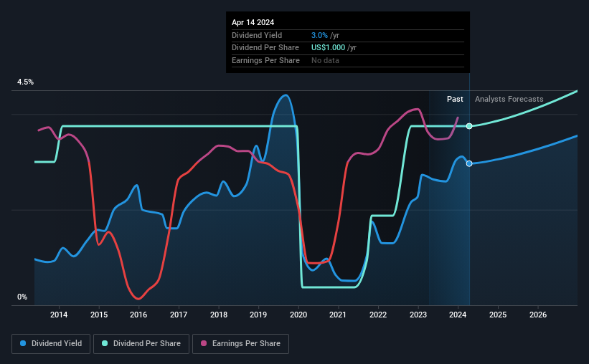Image resolution: width=589 pixels, height=364 pixels.
Task: Click the 'Analysts Forecasts' label
Action: click(509, 99)
